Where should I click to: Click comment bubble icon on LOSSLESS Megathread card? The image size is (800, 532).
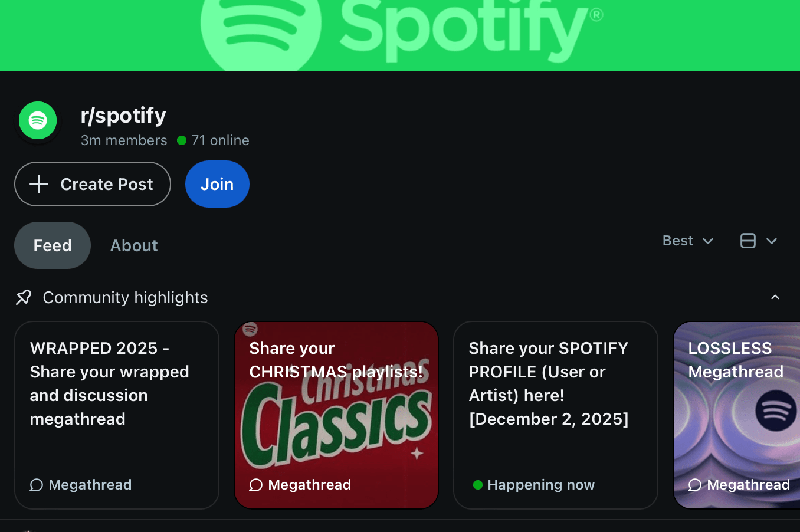coord(695,485)
